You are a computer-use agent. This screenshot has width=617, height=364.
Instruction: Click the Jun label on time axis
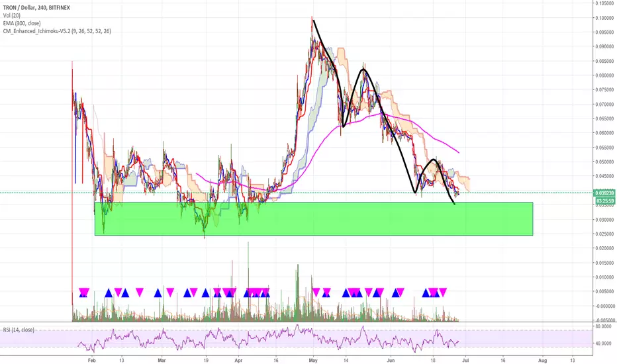[x=391, y=360]
